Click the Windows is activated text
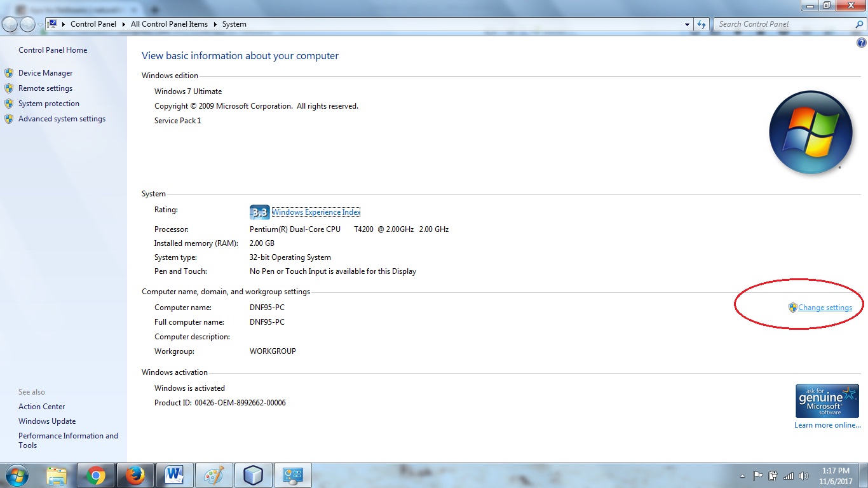Screen dimensions: 868x488 [x=189, y=388]
